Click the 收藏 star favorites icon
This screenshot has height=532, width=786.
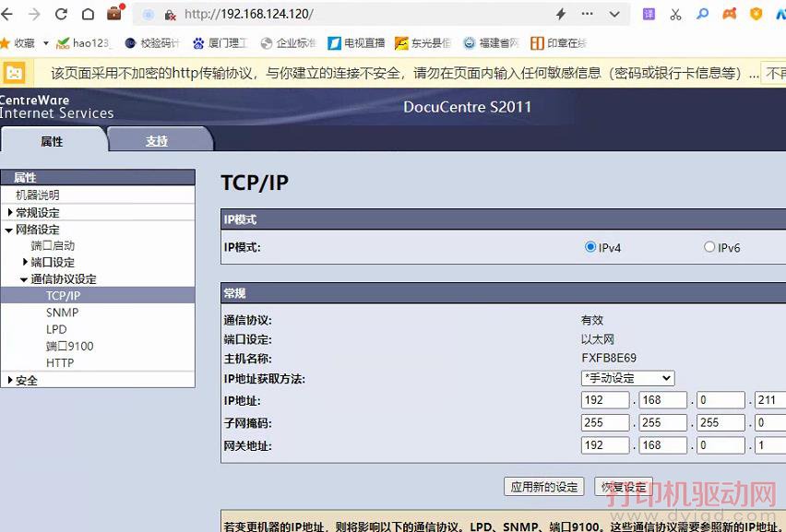click(x=5, y=43)
